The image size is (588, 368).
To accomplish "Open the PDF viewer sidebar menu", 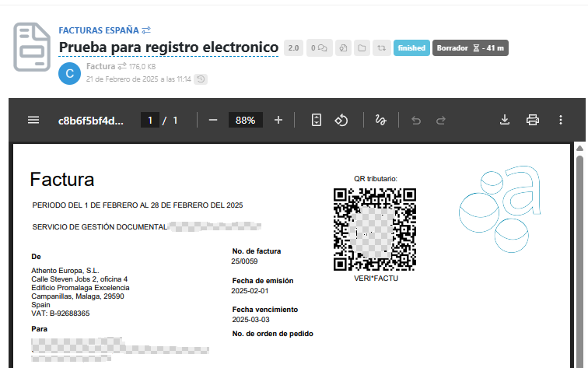I will coord(33,120).
